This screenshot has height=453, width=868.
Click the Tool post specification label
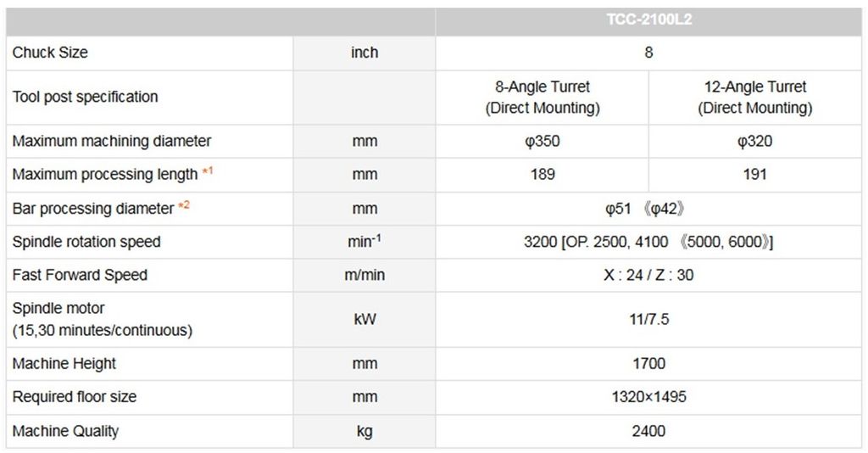85,97
